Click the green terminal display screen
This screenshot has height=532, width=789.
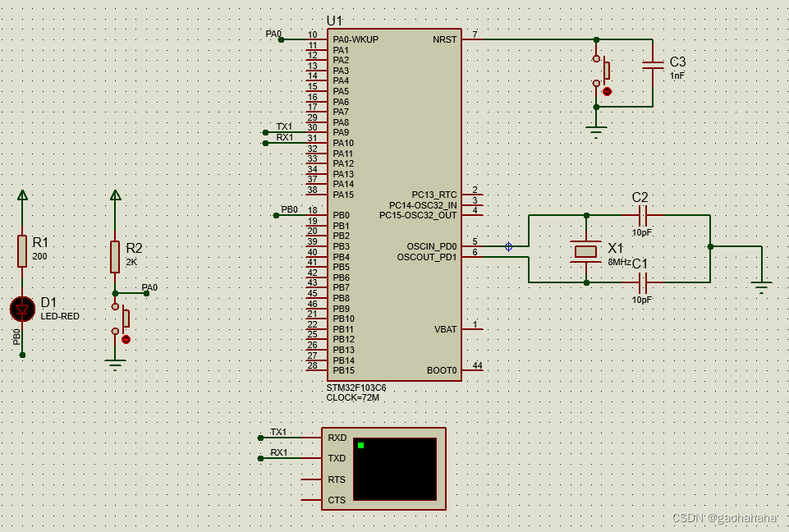(394, 470)
